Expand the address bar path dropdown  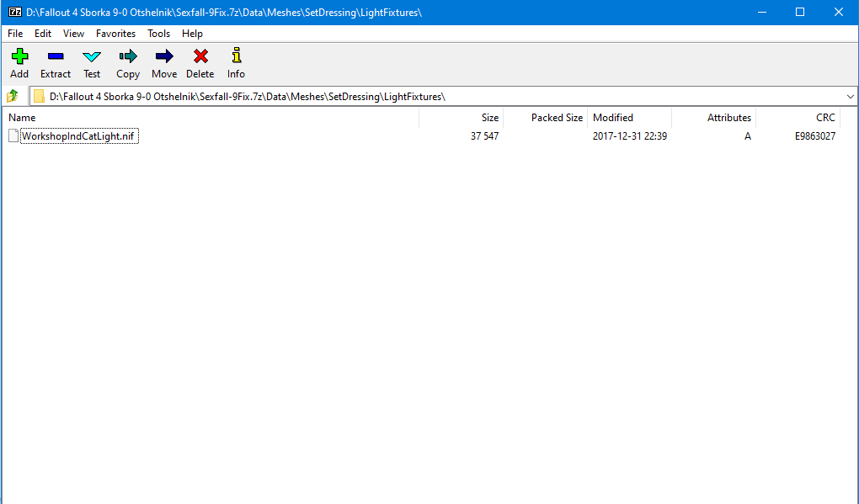point(850,96)
